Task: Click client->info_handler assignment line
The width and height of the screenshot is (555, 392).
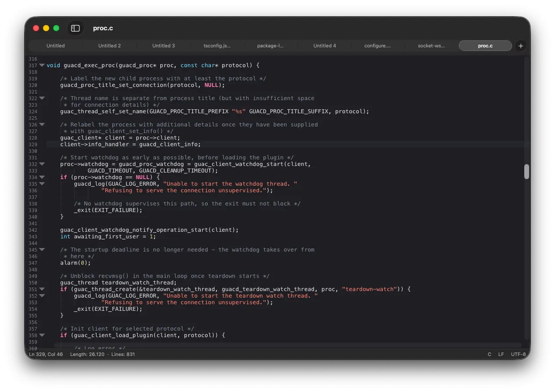Action: coord(130,144)
